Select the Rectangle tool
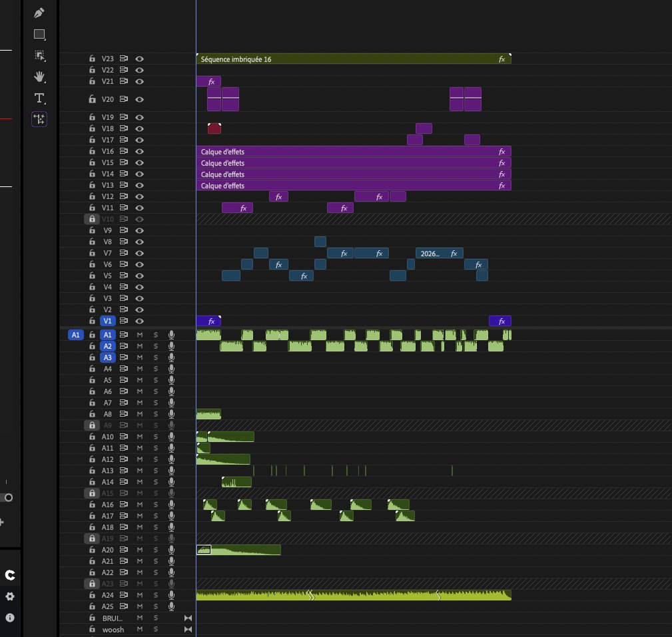The height and width of the screenshot is (637, 672). point(39,34)
